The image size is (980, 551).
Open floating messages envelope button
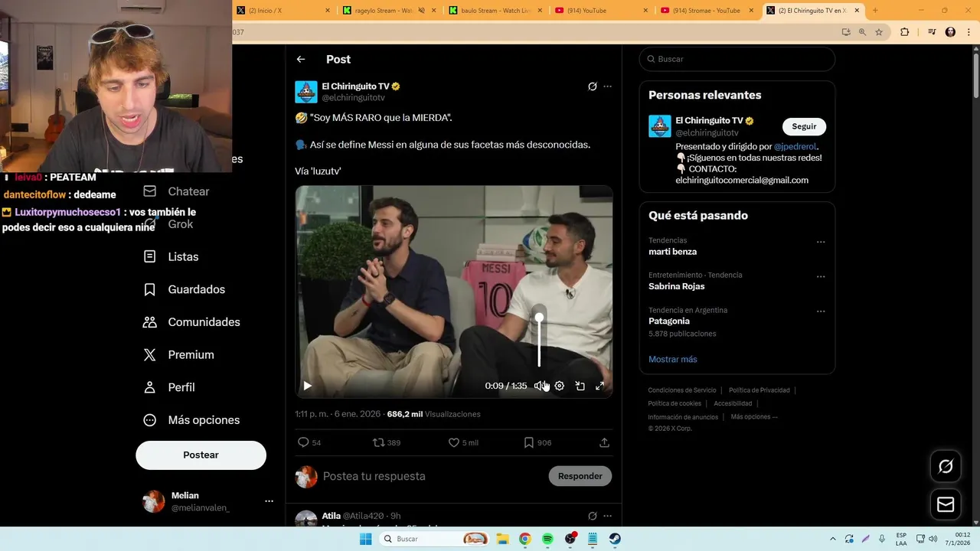(946, 504)
